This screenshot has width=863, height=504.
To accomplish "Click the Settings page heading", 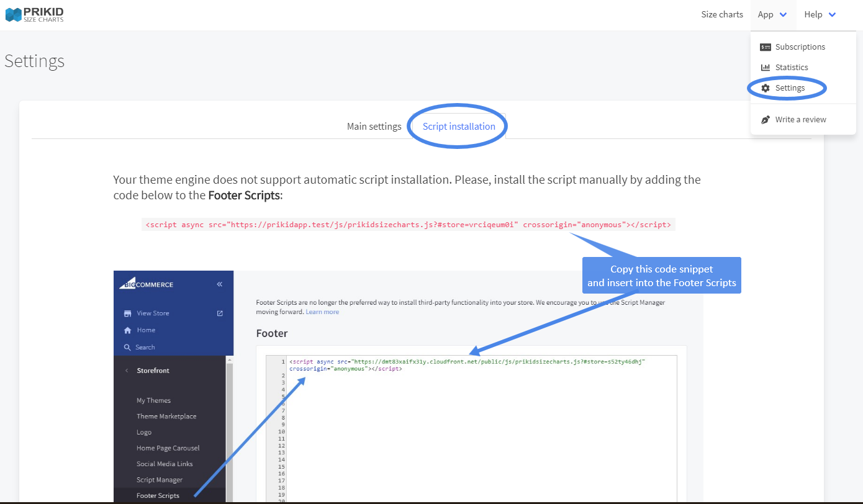I will click(35, 61).
